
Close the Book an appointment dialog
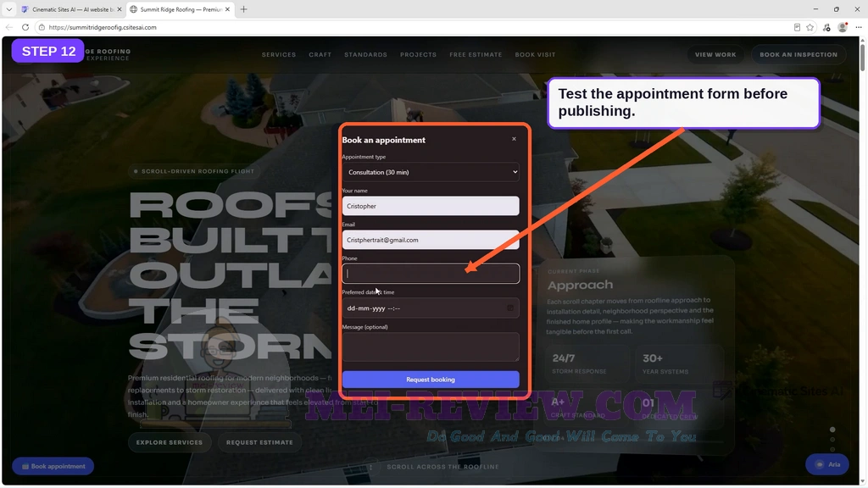[x=514, y=139]
